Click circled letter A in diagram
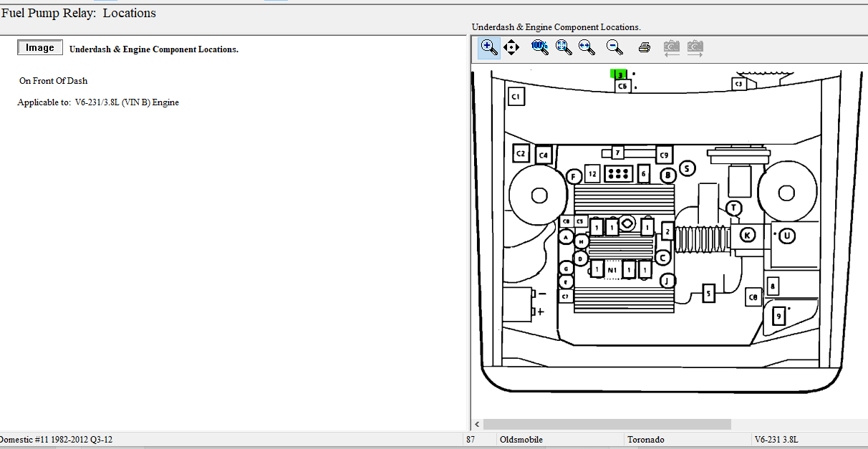Image resolution: width=868 pixels, height=449 pixels. (566, 237)
